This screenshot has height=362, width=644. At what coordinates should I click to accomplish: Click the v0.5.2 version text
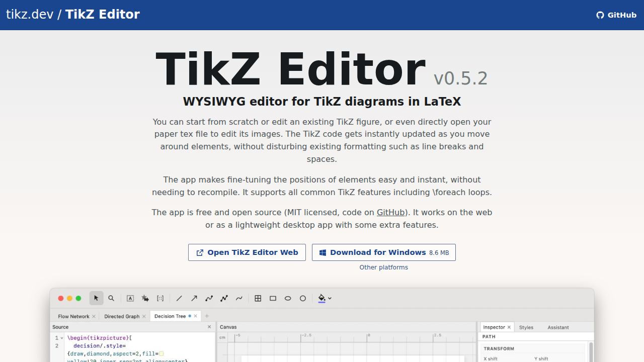(461, 78)
